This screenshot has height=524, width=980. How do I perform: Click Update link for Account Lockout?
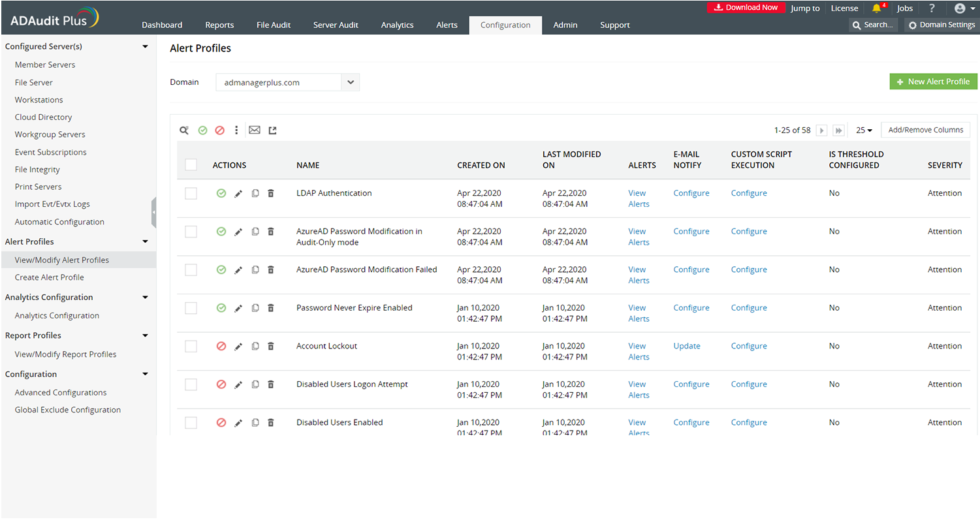[x=686, y=347]
